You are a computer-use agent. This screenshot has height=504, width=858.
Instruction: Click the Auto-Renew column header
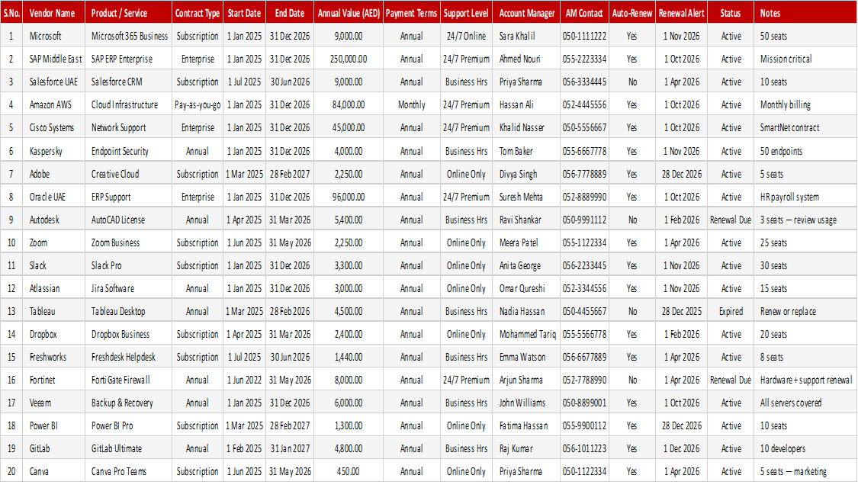coord(632,13)
